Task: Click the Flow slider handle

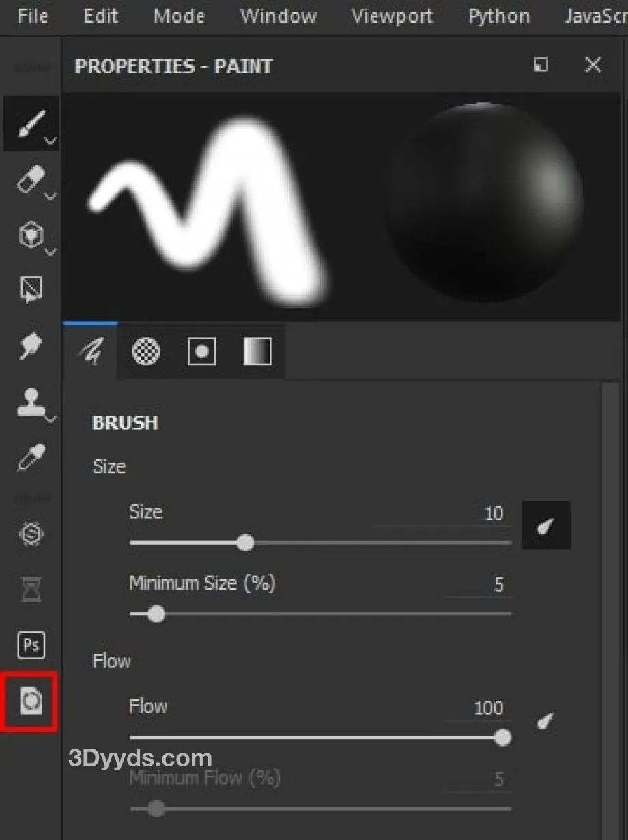Action: 502,738
